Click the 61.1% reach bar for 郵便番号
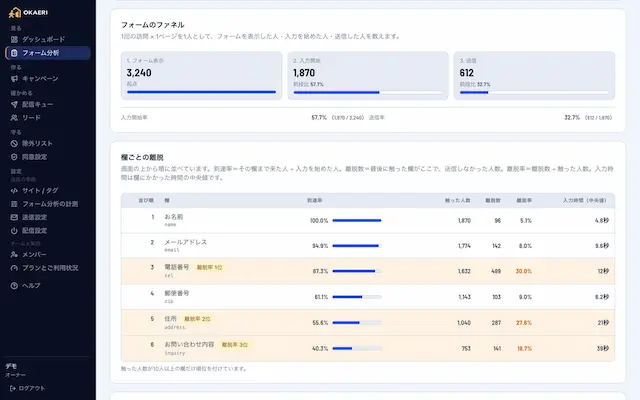This screenshot has width=640, height=400. click(357, 297)
